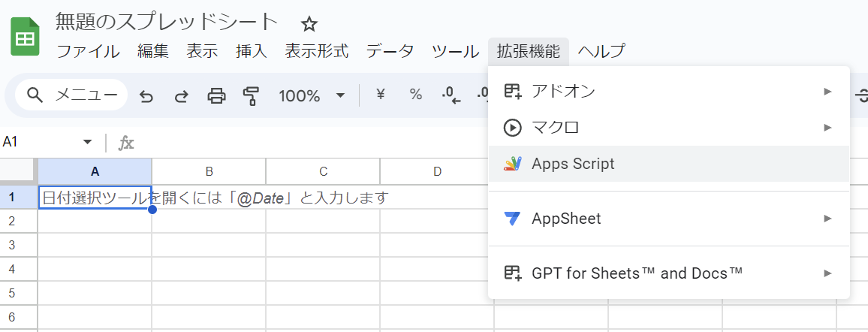The width and height of the screenshot is (868, 332).
Task: Select row 2 header
Action: (19, 221)
